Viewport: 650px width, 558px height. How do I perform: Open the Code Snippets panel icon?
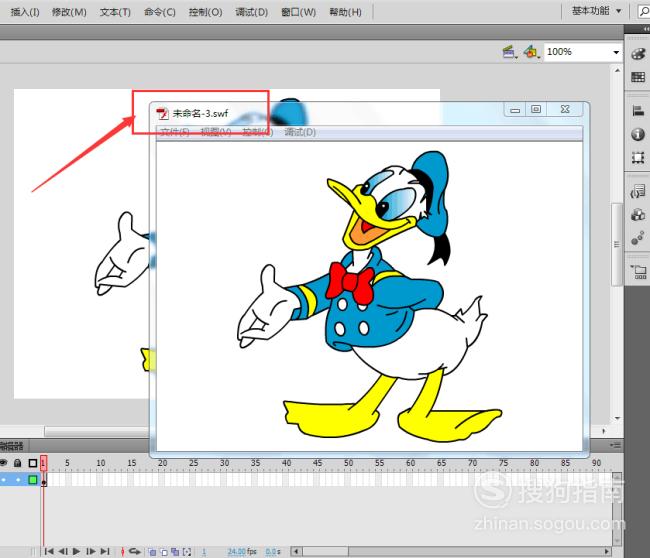tap(638, 192)
